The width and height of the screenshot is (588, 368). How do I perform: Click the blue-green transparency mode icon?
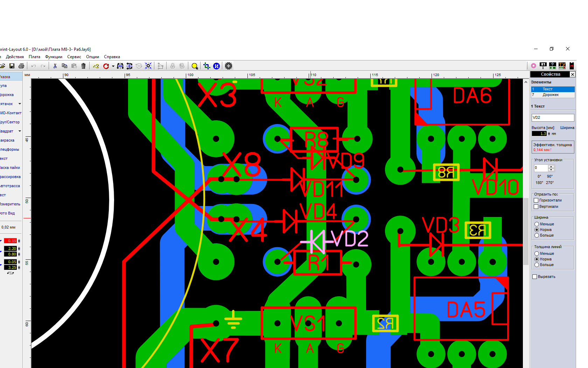tap(207, 66)
